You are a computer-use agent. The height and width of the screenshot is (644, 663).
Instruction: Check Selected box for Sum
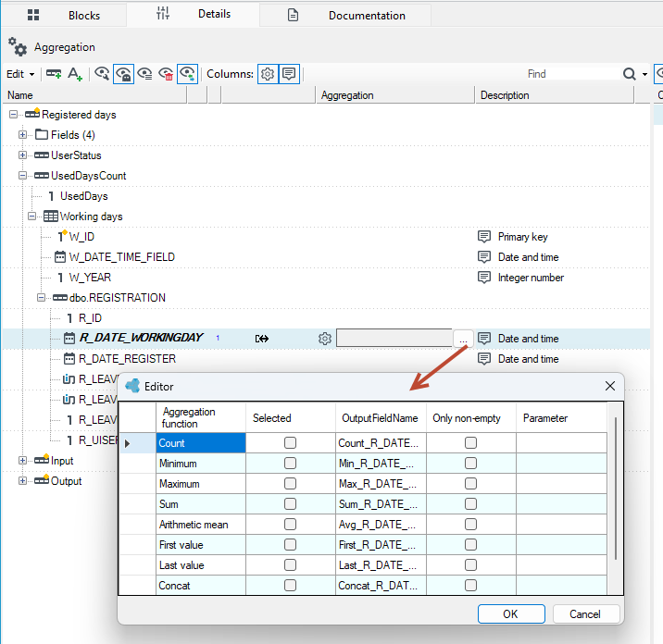(290, 503)
